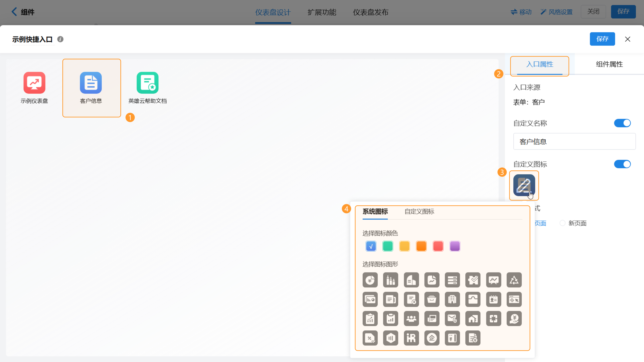Select the HR letters icon shape
This screenshot has width=644, height=362.
tap(411, 338)
